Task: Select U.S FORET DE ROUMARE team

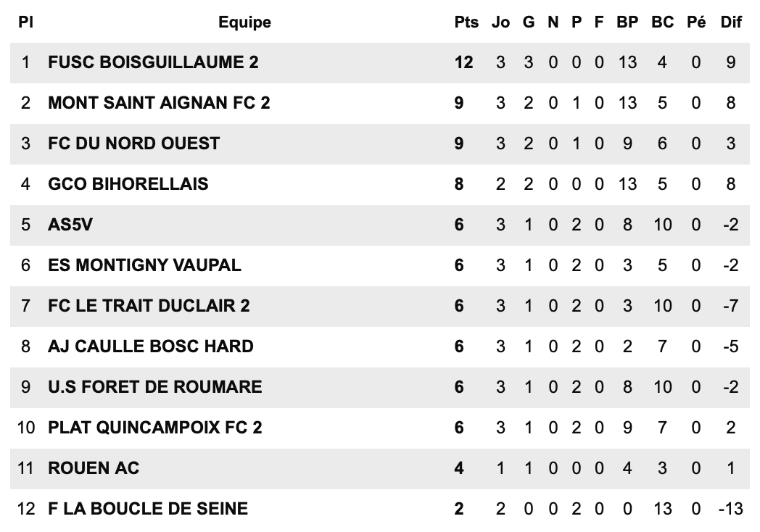Action: pyautogui.click(x=154, y=387)
